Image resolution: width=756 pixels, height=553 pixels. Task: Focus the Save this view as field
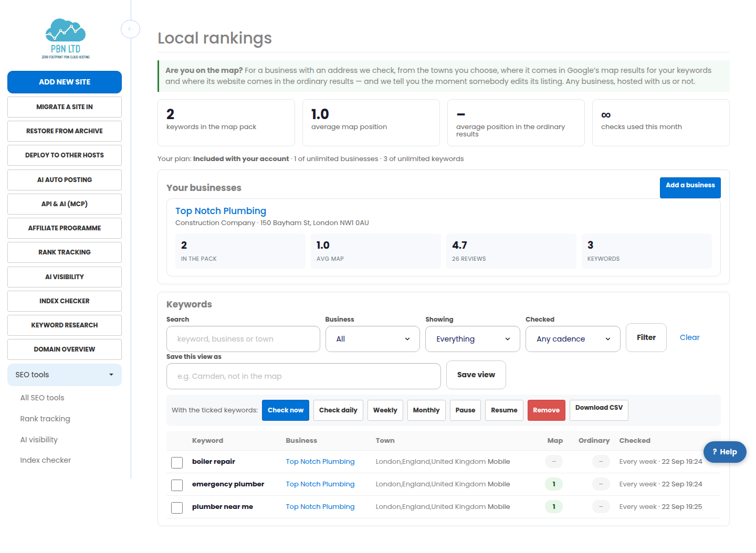click(303, 376)
